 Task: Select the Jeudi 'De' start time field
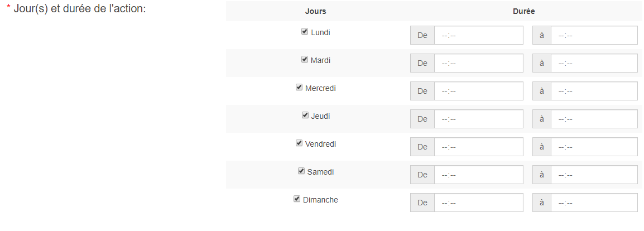pos(479,119)
